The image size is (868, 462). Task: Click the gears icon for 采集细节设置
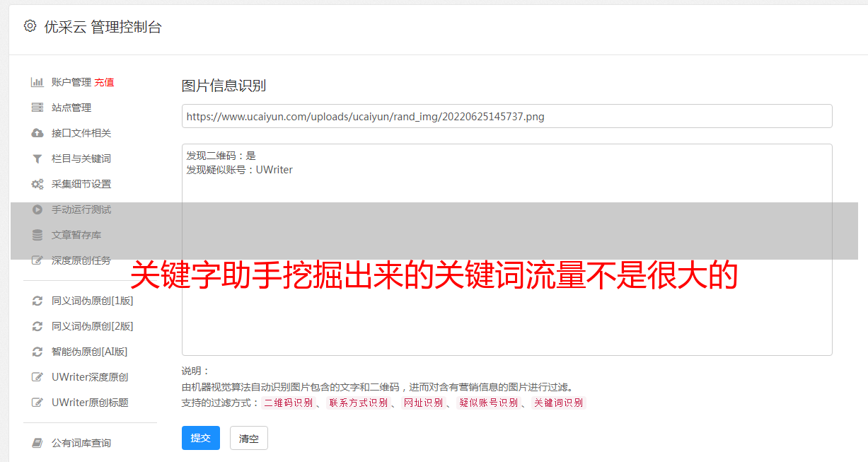[37, 184]
